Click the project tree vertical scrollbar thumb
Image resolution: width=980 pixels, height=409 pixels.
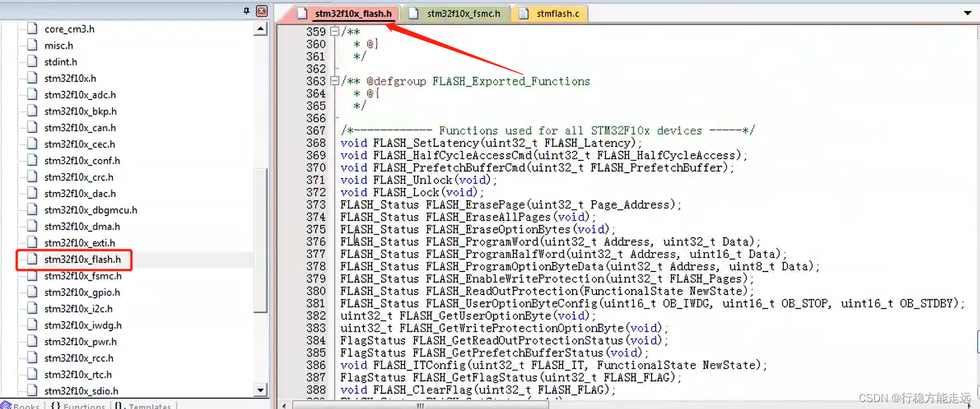coord(261,240)
